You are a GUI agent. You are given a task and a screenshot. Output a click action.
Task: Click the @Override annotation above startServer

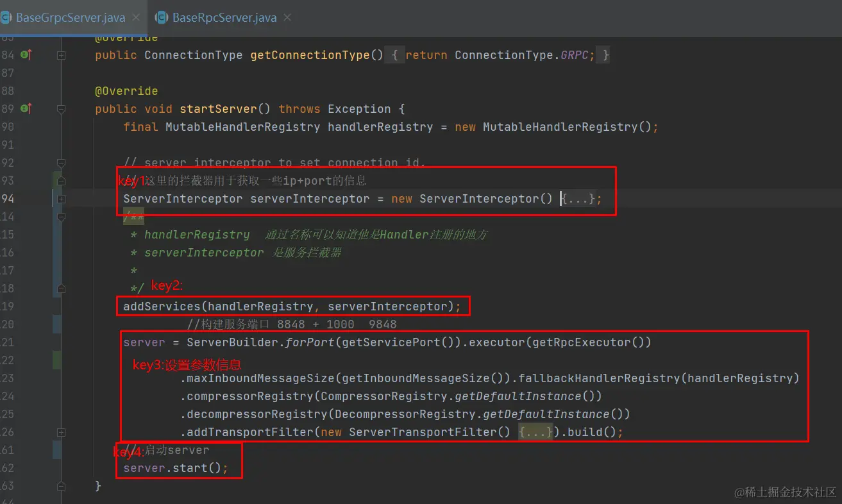click(126, 91)
